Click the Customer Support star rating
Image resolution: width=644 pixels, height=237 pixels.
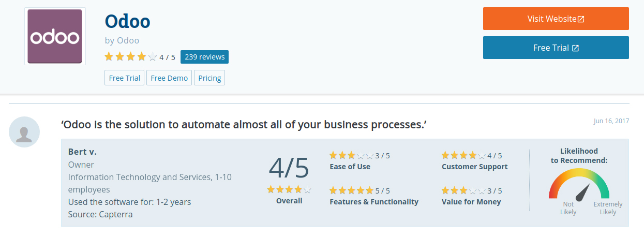tap(463, 155)
